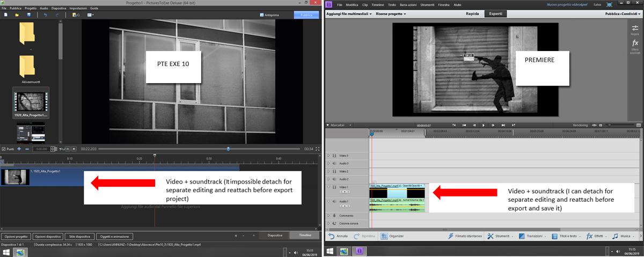This screenshot has height=257, width=644.
Task: Open Effetti applicati fx panel in Premiere
Action: 635,46
